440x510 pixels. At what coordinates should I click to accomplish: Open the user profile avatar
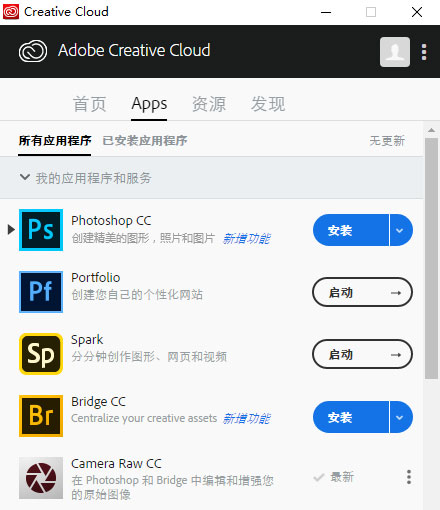tap(395, 52)
